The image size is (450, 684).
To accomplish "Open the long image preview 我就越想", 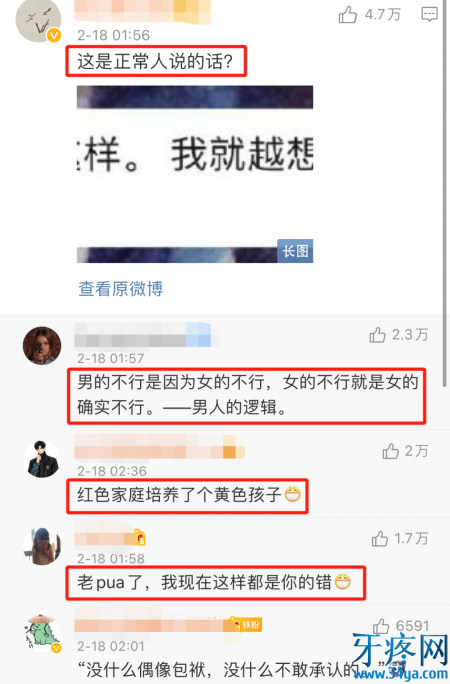I will [195, 174].
